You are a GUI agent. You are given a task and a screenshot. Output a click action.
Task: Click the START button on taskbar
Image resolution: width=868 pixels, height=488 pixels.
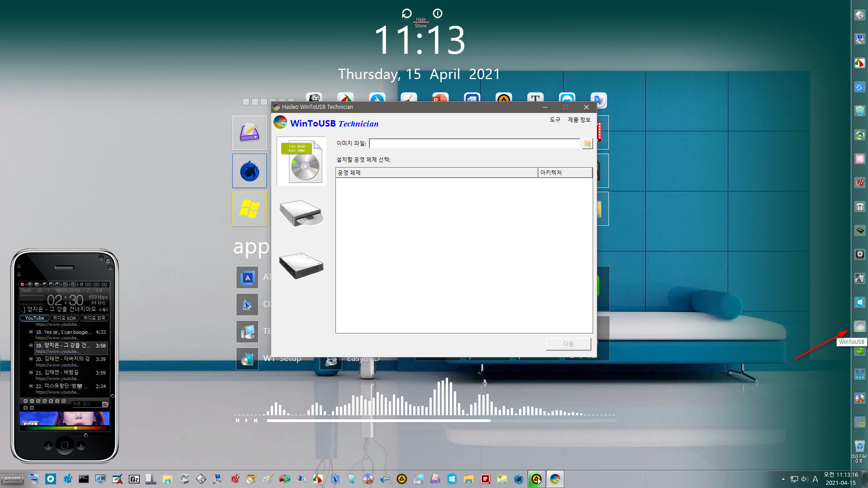pos(12,479)
